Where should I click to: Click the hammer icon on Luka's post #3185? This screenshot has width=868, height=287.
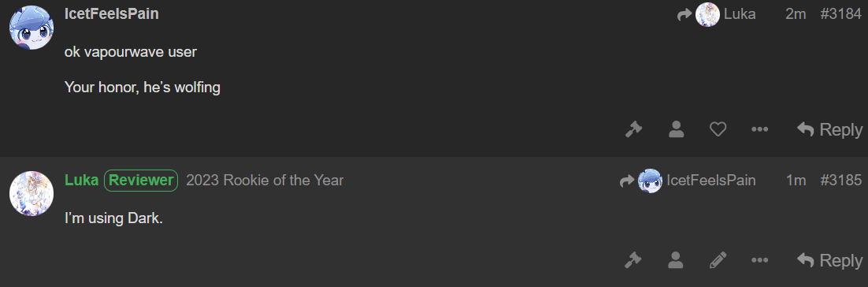pyautogui.click(x=633, y=260)
